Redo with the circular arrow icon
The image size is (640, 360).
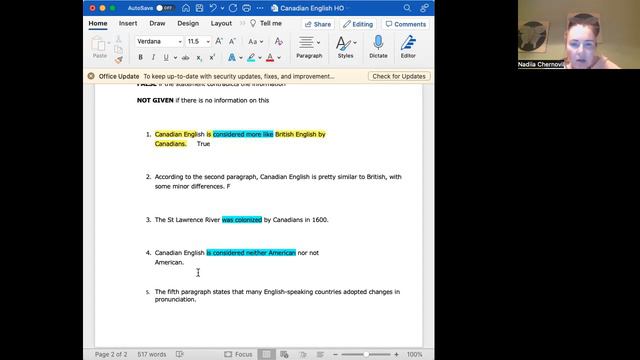[233, 8]
